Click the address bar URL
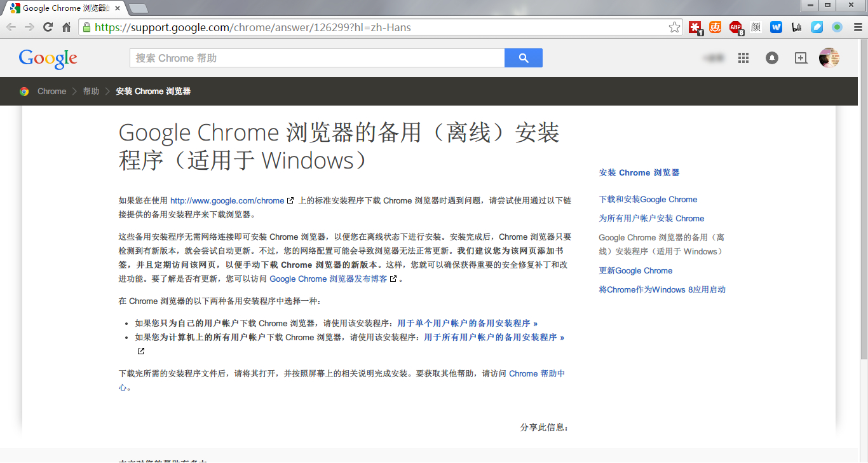This screenshot has height=463, width=868. [253, 27]
